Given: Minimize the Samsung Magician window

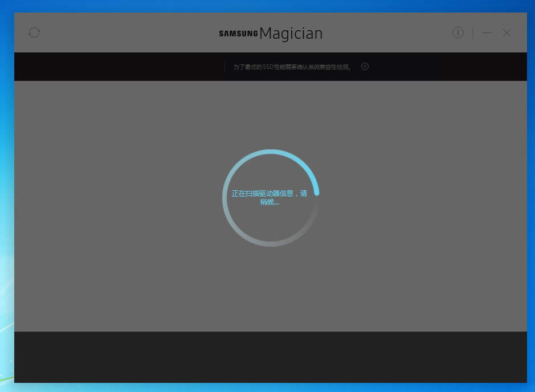Looking at the screenshot, I should pyautogui.click(x=487, y=32).
